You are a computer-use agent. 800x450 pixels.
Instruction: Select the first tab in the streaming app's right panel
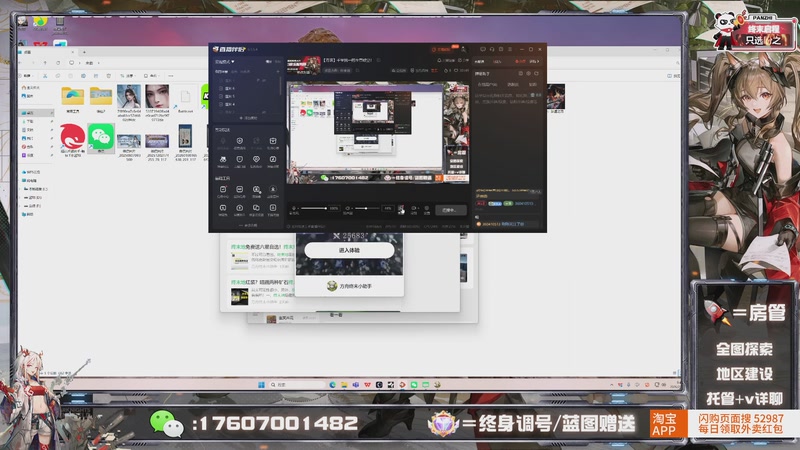(480, 61)
